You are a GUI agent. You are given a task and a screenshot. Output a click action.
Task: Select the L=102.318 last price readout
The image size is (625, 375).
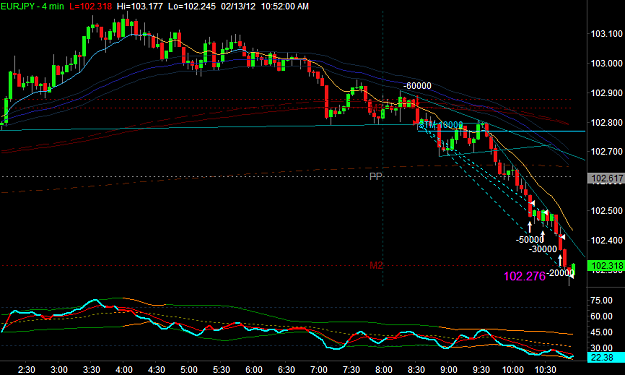pos(90,6)
